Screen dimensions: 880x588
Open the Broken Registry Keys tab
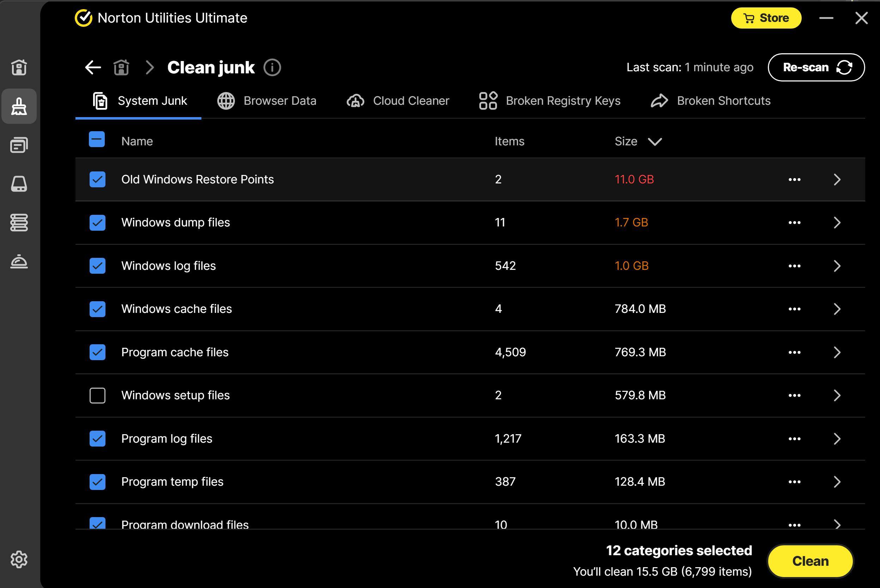click(550, 101)
